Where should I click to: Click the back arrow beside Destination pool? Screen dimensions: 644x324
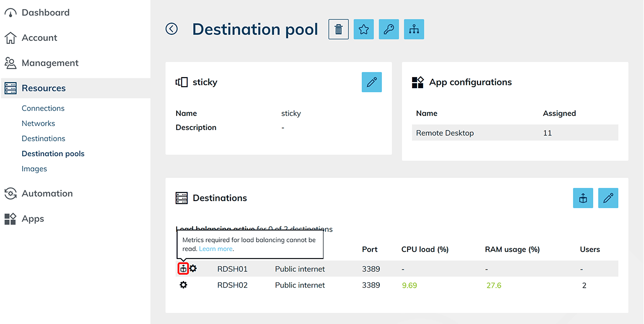tap(172, 29)
